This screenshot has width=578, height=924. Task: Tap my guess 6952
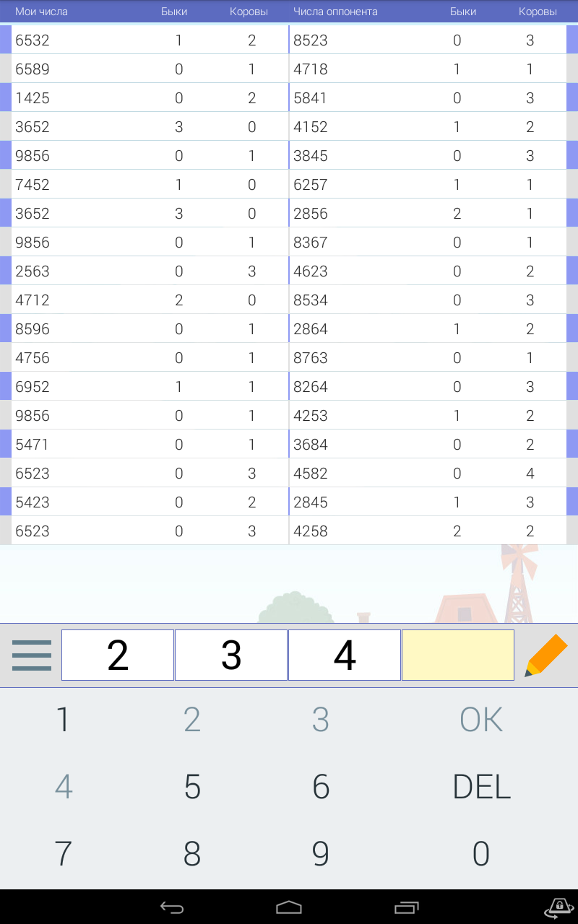click(x=33, y=387)
